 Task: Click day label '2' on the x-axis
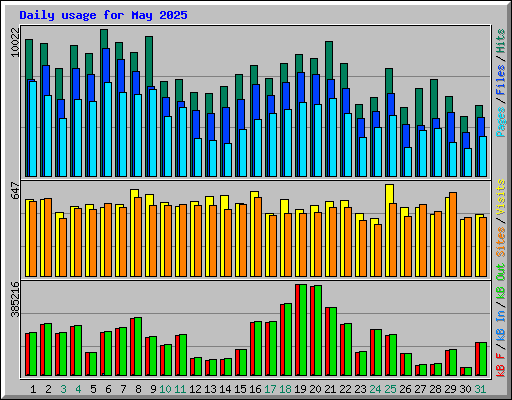pyautogui.click(x=48, y=389)
